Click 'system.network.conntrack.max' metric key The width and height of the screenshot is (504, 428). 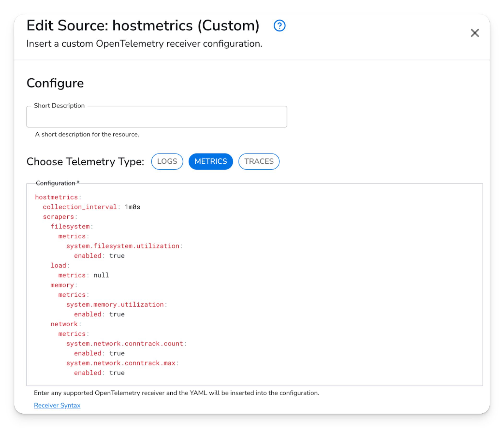point(121,363)
